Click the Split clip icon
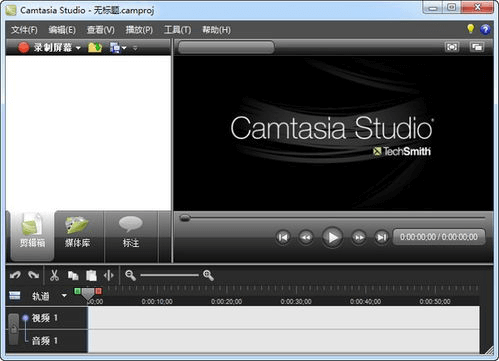Image resolution: width=499 pixels, height=361 pixels. pos(109,275)
